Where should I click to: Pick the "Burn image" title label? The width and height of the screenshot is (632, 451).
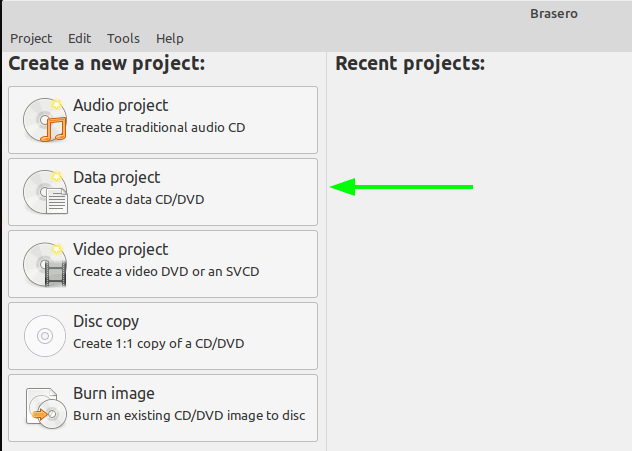(x=114, y=393)
